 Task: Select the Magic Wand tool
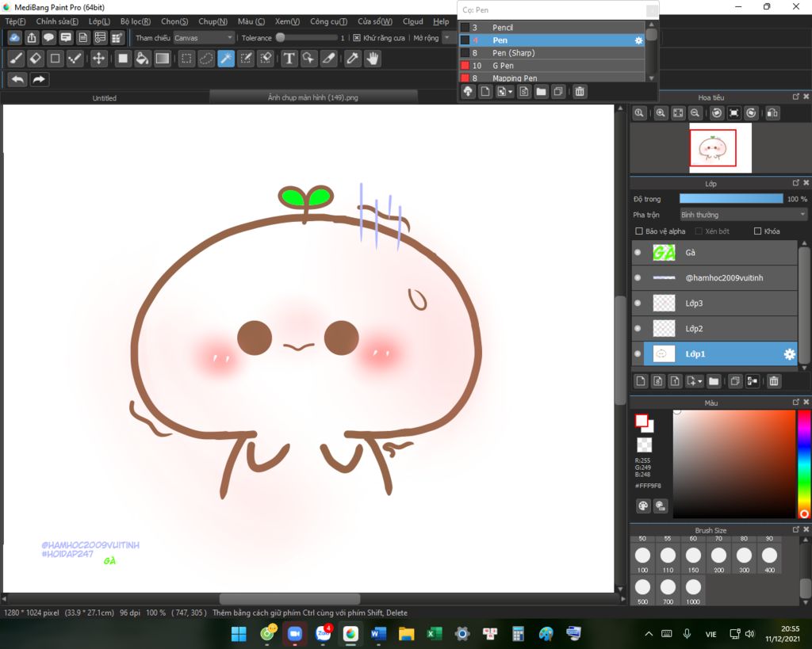pos(226,59)
